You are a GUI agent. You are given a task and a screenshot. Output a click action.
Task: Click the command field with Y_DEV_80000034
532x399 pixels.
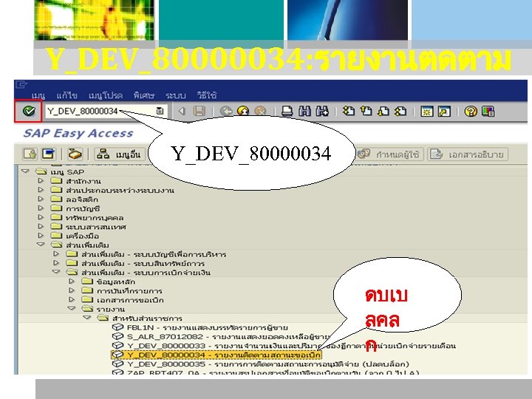[x=106, y=111]
